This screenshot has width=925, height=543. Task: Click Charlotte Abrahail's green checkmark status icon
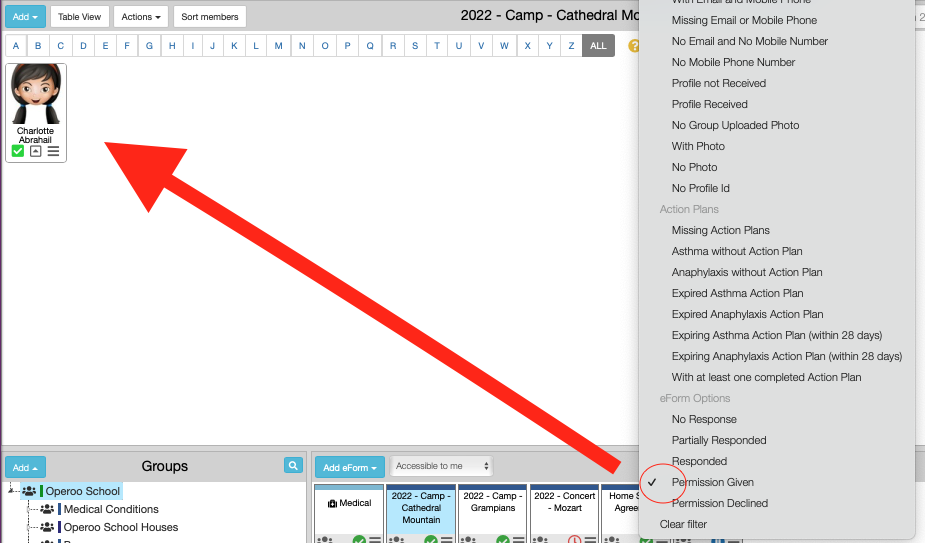pos(18,151)
